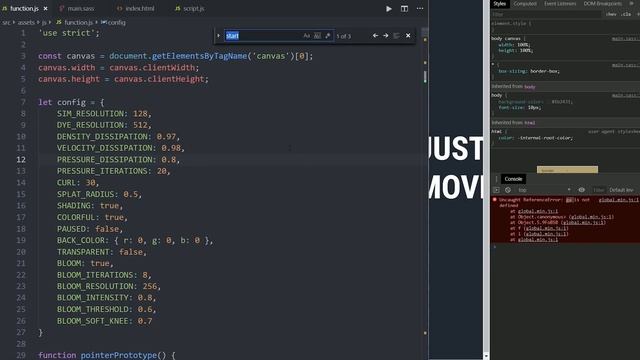Switch to the script.js tab

tap(190, 9)
